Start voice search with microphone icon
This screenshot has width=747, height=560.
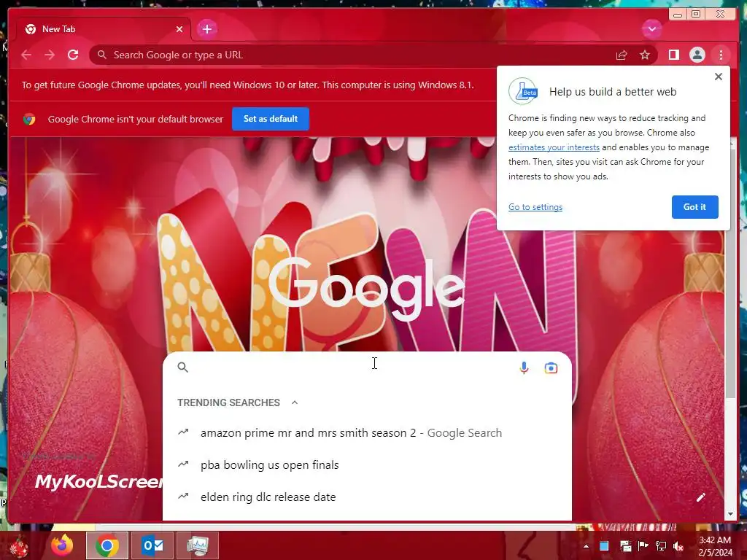click(x=524, y=368)
